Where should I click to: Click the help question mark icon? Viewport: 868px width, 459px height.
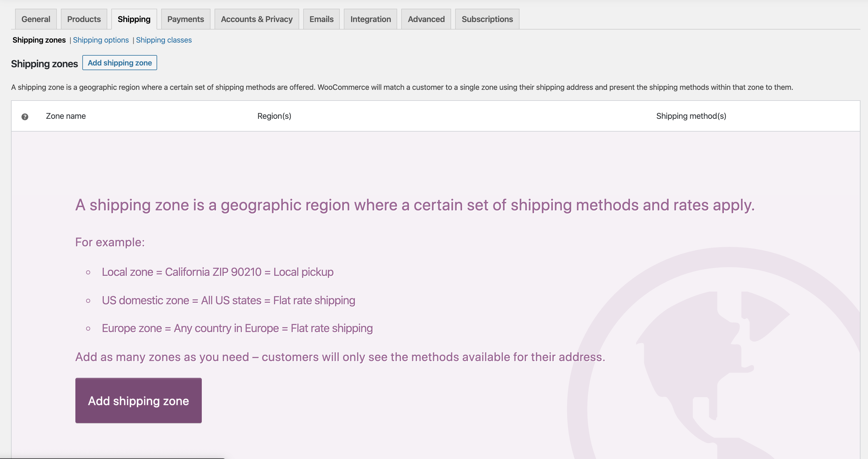click(x=25, y=116)
